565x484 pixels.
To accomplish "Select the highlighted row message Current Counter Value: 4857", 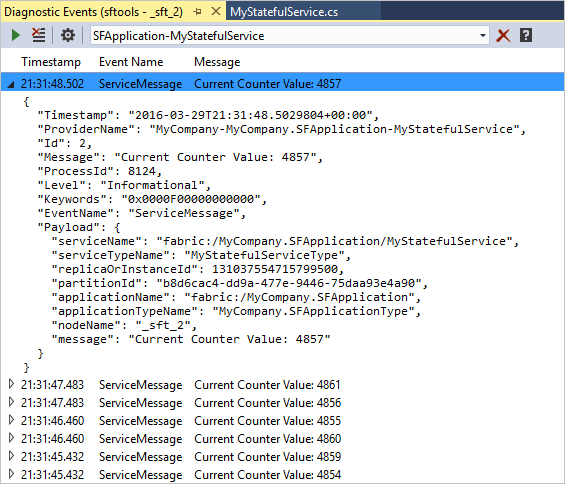I will pyautogui.click(x=267, y=84).
